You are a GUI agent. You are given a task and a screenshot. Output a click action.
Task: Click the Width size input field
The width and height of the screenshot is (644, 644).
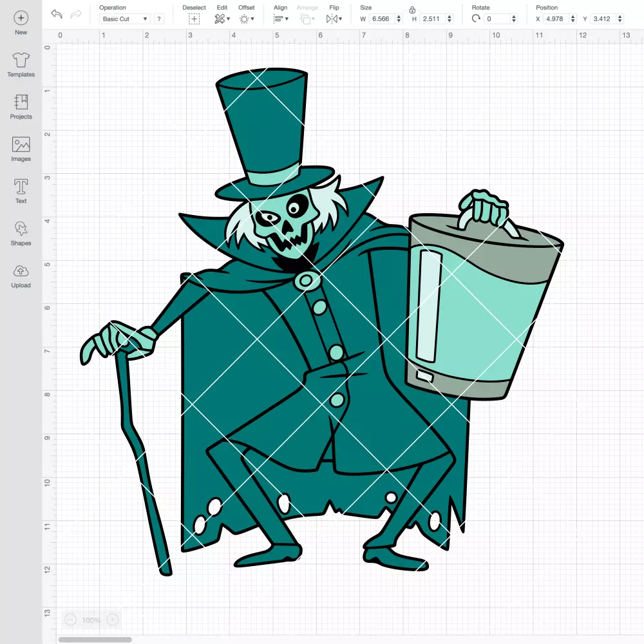382,19
